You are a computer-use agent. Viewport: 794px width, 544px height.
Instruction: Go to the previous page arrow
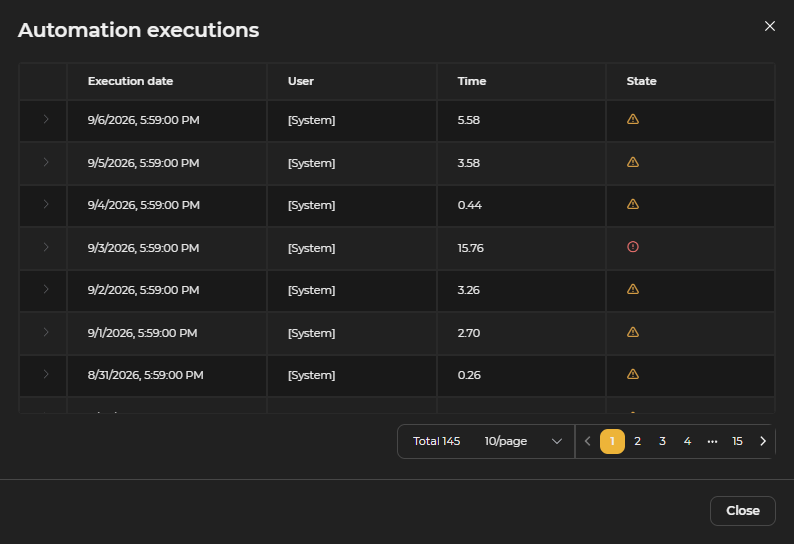coord(587,441)
